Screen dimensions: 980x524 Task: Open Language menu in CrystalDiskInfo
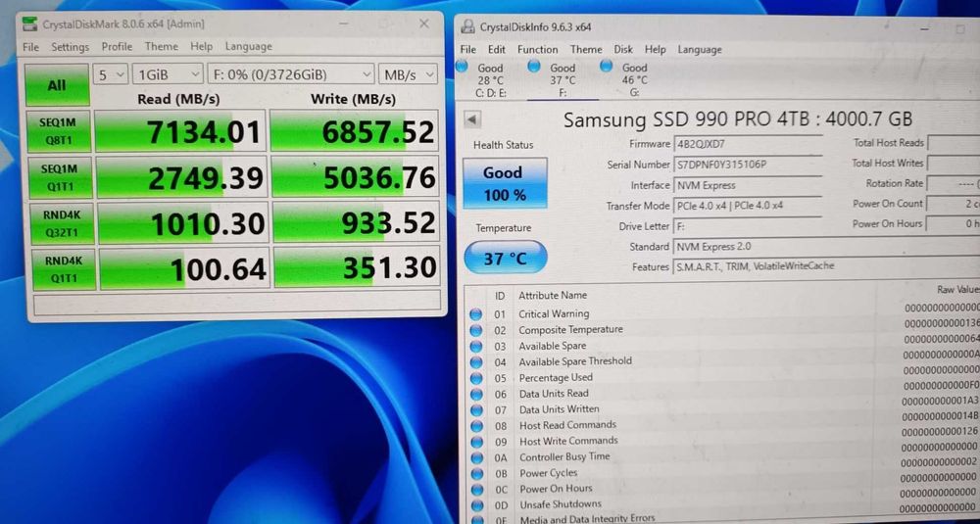700,49
